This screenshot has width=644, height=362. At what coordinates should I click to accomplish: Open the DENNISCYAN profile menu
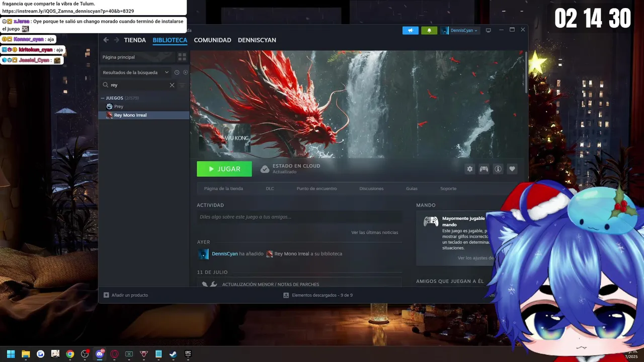pyautogui.click(x=257, y=40)
